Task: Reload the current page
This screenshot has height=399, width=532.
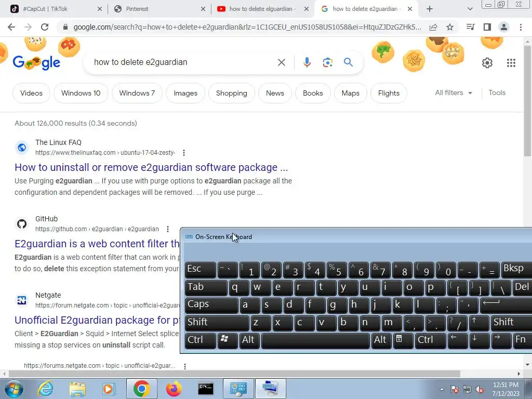Action: point(45,27)
